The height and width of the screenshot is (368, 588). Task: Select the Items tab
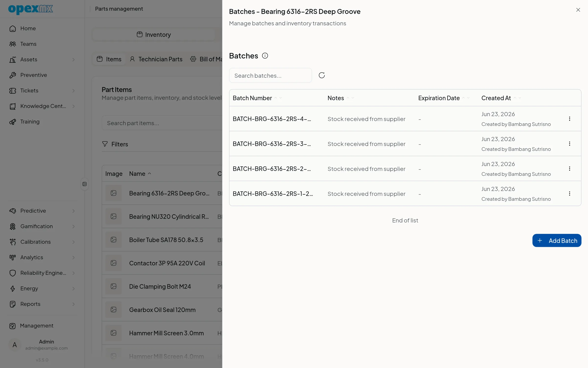tap(109, 59)
